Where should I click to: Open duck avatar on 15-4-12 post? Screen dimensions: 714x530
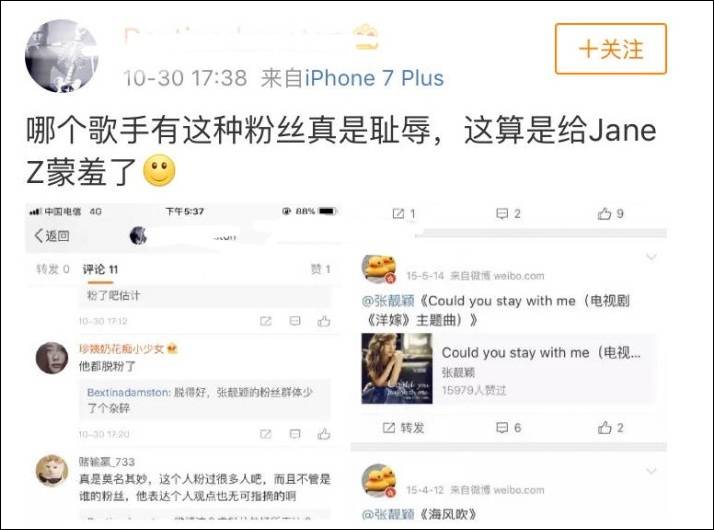click(379, 481)
